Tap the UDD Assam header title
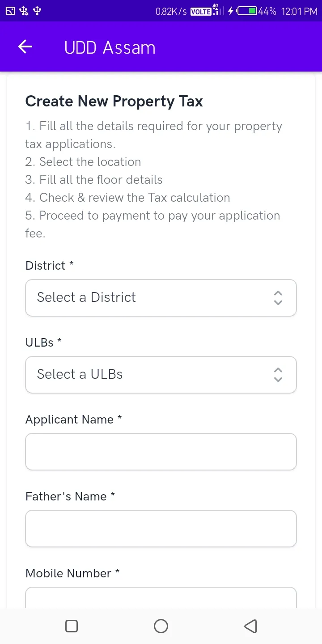The width and height of the screenshot is (322, 644). point(110,47)
